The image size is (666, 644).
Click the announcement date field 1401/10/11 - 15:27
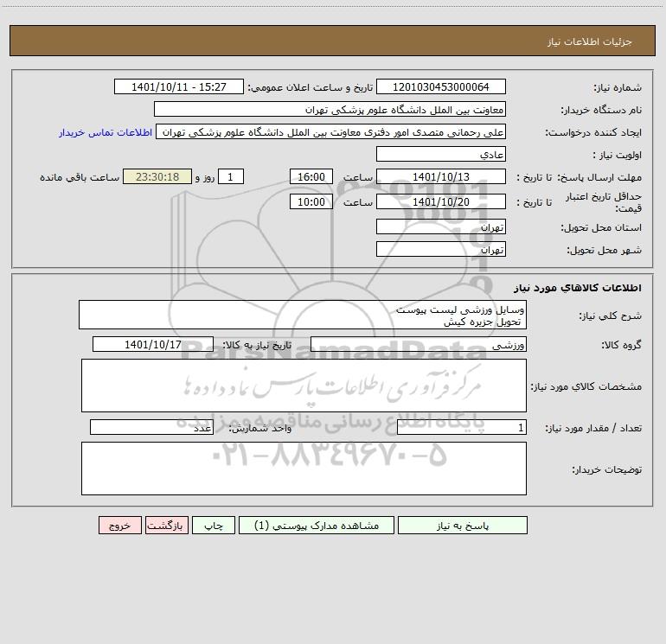(179, 86)
